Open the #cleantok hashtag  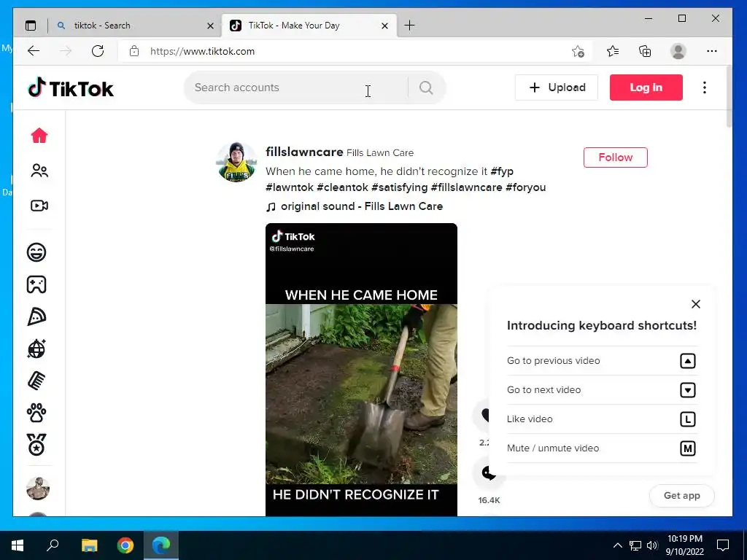tap(343, 187)
